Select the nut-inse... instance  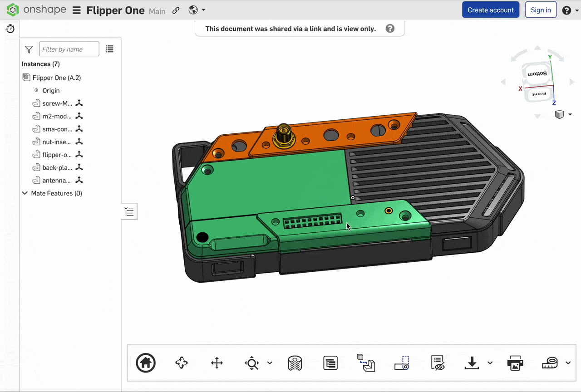[57, 142]
